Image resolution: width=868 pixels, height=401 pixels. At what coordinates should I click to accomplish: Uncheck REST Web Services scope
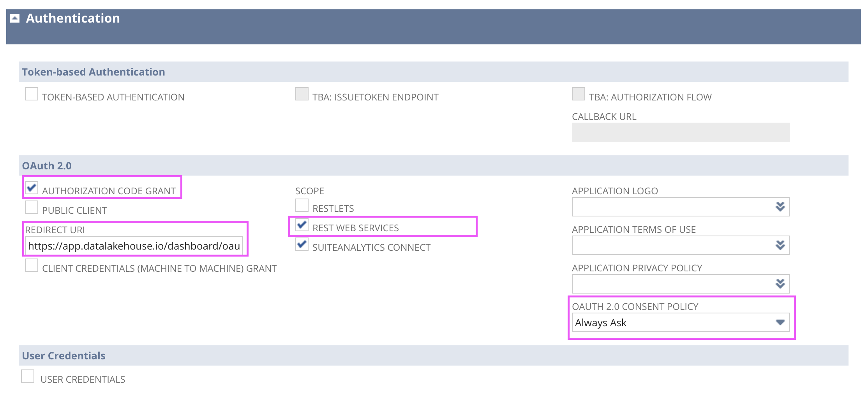(302, 225)
